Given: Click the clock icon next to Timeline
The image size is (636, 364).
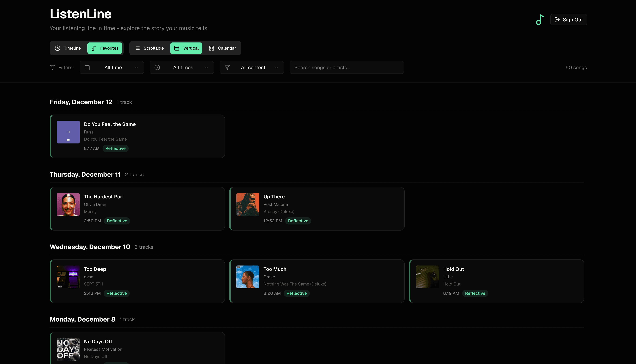Looking at the screenshot, I should pos(57,48).
